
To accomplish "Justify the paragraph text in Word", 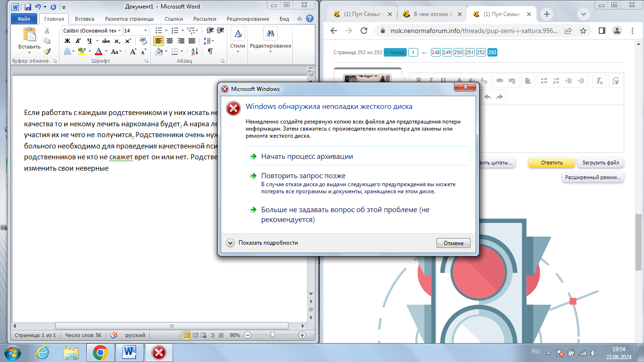I will point(191,41).
